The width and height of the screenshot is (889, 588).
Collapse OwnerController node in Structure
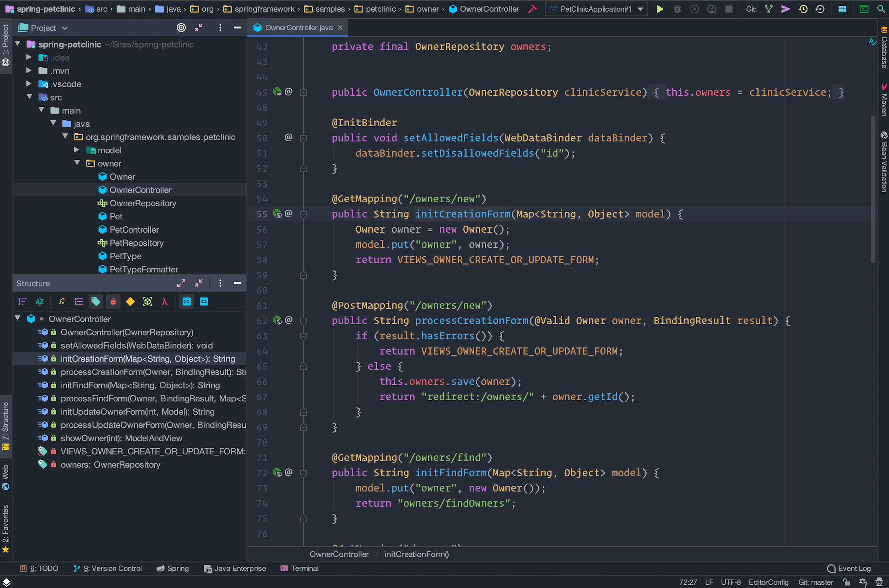(18, 318)
